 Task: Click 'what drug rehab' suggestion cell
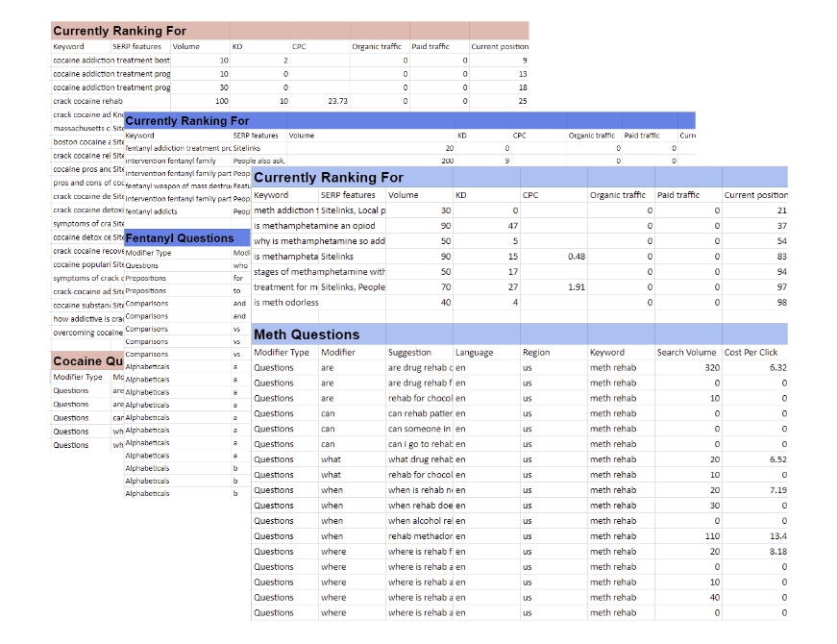tap(419, 459)
